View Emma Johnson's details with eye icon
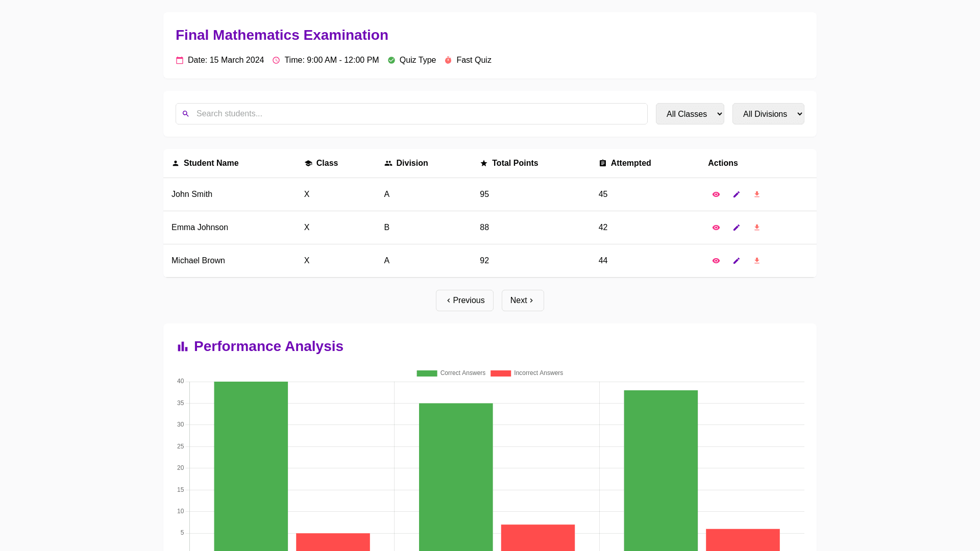Screen dimensions: 980x551 pos(716,228)
